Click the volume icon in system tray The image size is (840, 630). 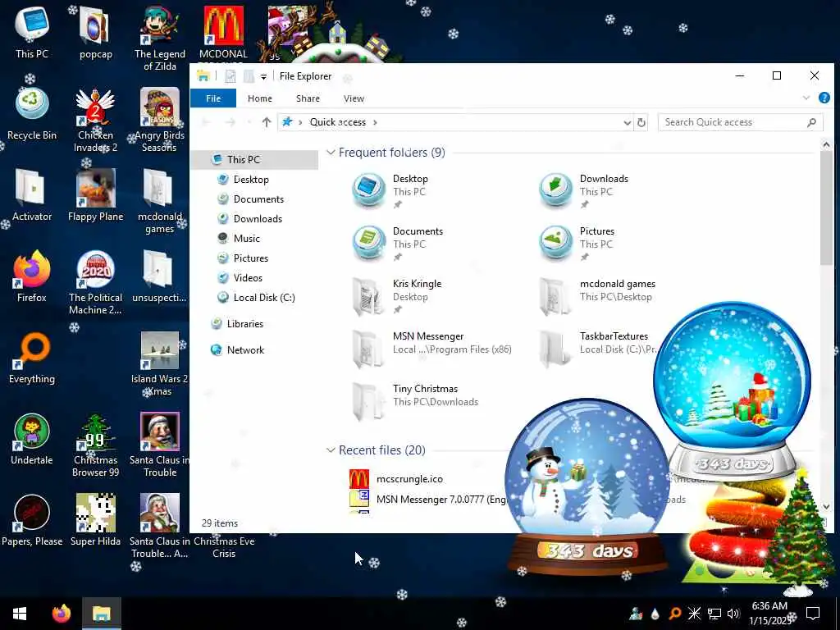point(733,614)
